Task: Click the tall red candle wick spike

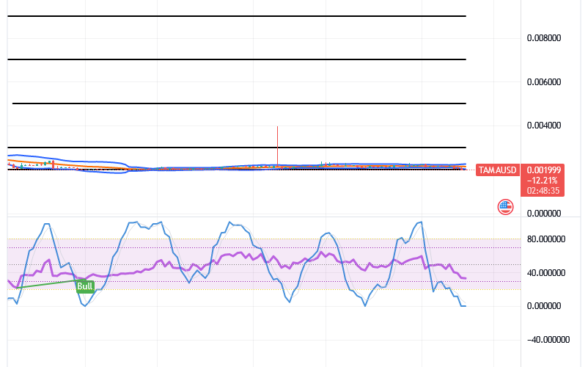Action: point(277,145)
